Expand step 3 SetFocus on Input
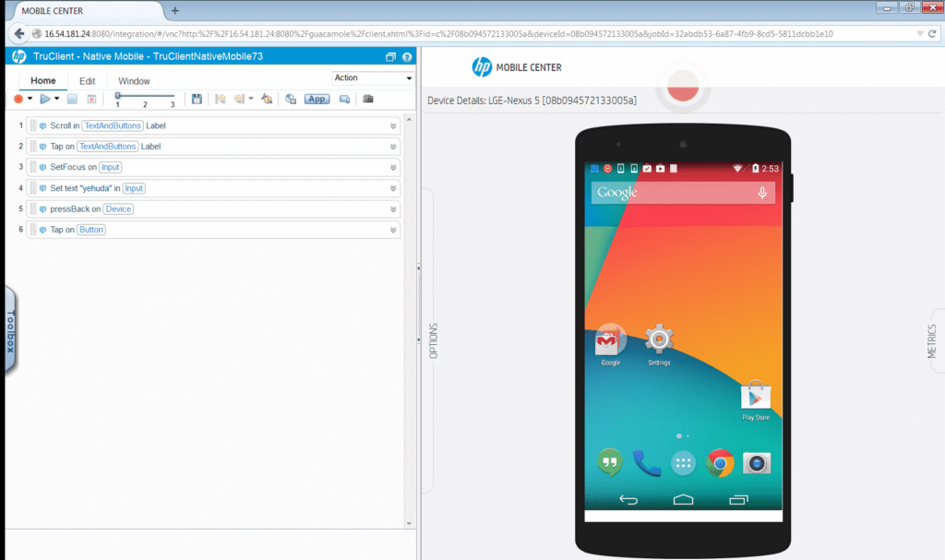Image resolution: width=945 pixels, height=560 pixels. [x=393, y=168]
